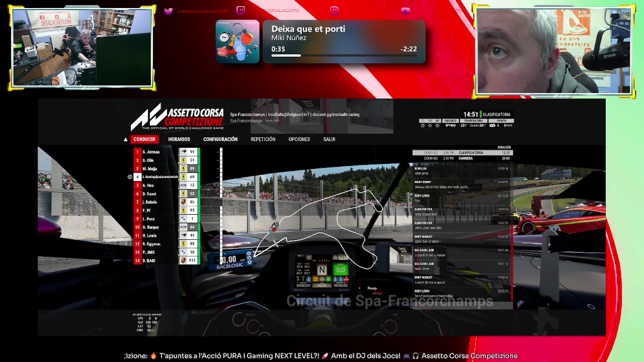Select driver S. Olin in the standings
The height and width of the screenshot is (362, 644).
[148, 160]
